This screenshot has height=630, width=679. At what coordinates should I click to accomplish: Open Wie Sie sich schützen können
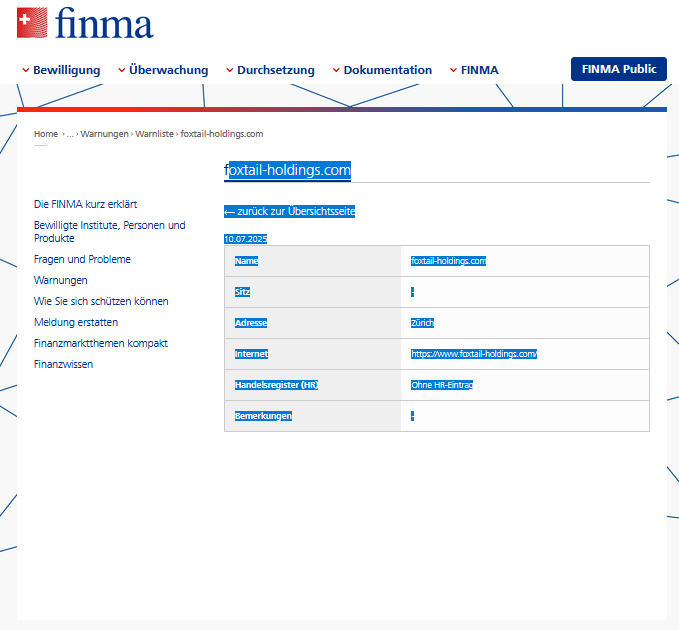(101, 301)
